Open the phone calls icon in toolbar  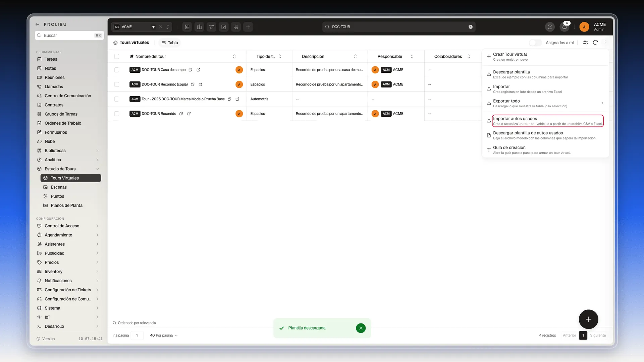pos(236,27)
